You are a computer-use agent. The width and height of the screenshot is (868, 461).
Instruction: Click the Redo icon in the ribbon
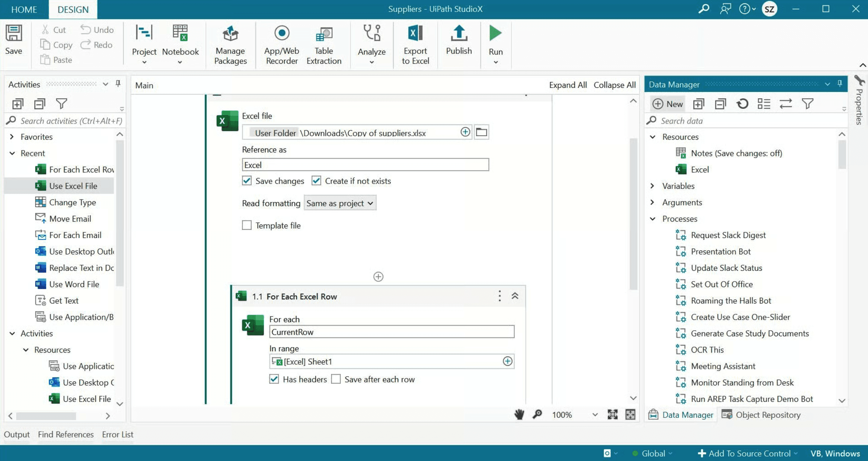click(x=86, y=45)
